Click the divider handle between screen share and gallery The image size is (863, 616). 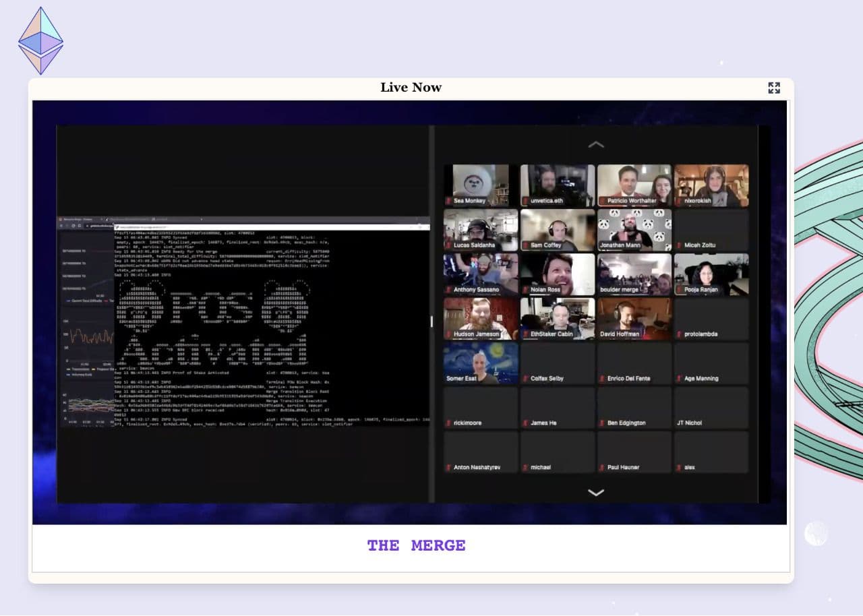pyautogui.click(x=431, y=321)
